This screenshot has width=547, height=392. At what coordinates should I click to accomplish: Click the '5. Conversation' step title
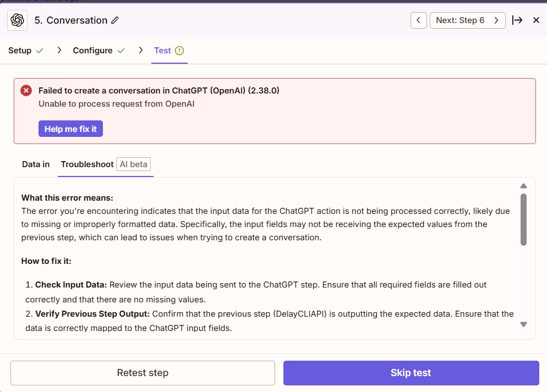tap(71, 20)
